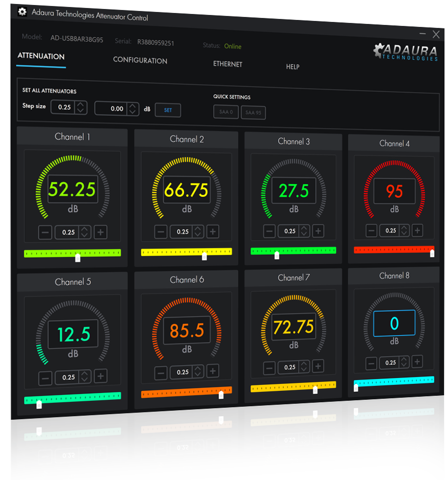Decrease Channel 3 attenuation with minus button
The image size is (448, 480).
pyautogui.click(x=269, y=231)
